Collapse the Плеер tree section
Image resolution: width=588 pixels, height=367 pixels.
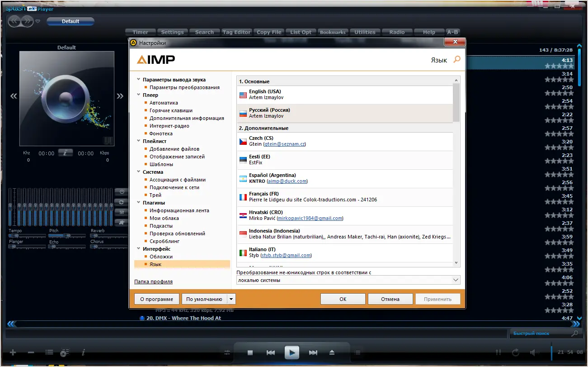[139, 95]
